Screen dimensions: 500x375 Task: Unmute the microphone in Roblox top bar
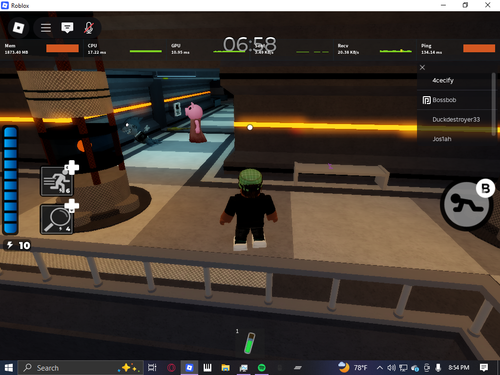[89, 28]
